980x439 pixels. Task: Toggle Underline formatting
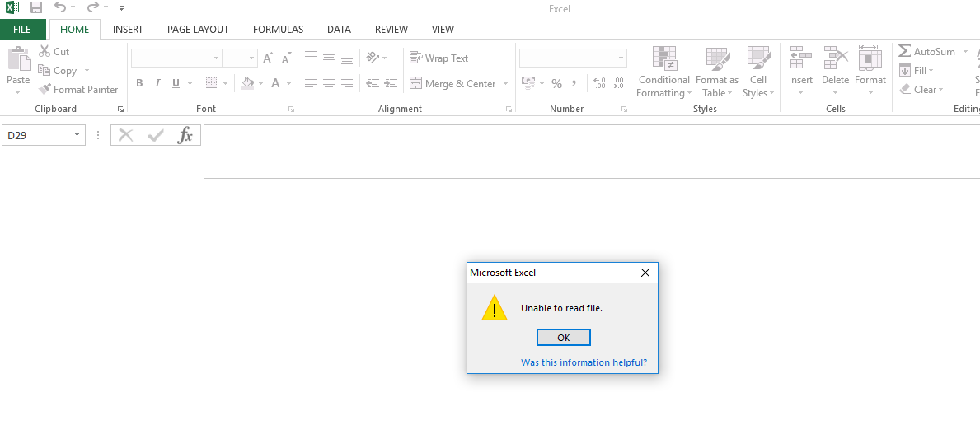(176, 83)
